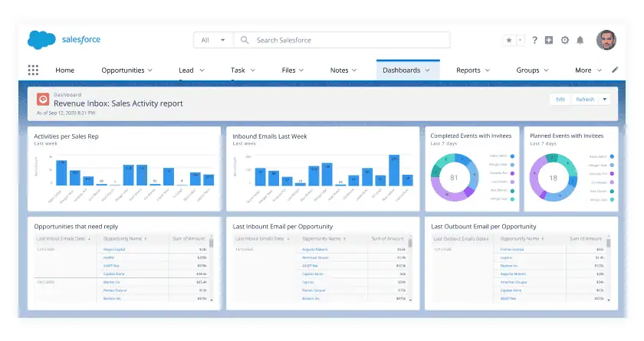The width and height of the screenshot is (644, 341).
Task: Click the Global Actions plus icon
Action: [549, 40]
